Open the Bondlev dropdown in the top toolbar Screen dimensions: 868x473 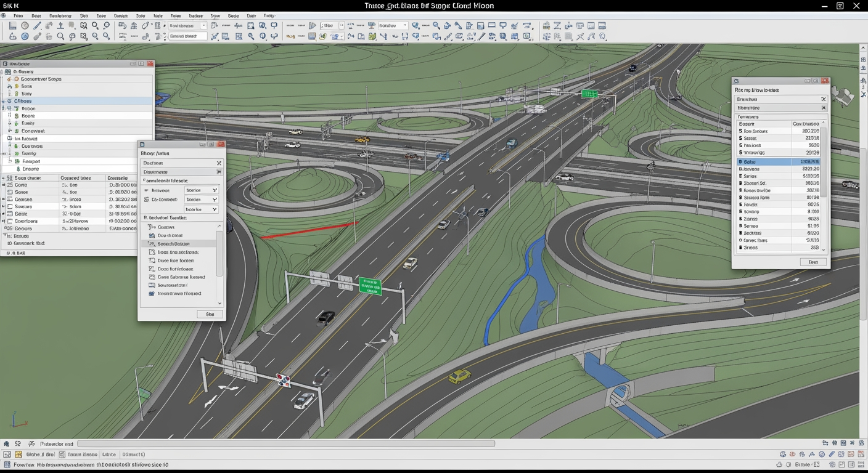coord(392,26)
